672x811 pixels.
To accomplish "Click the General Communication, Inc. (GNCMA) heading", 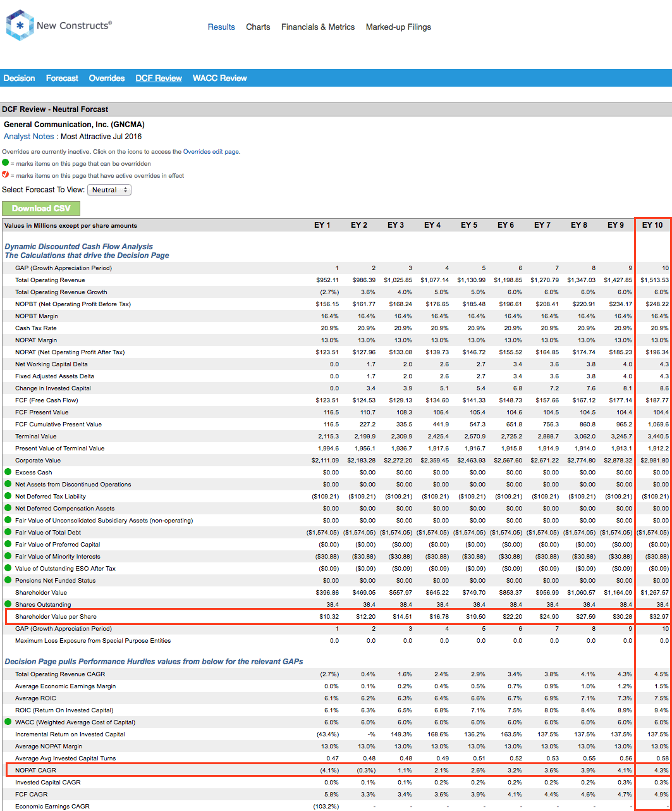I will 74,125.
